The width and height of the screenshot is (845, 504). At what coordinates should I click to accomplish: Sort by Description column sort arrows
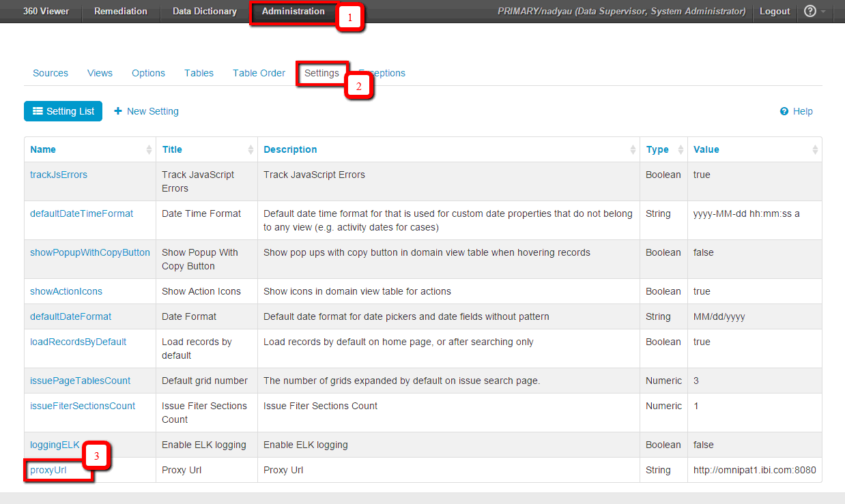pyautogui.click(x=633, y=150)
